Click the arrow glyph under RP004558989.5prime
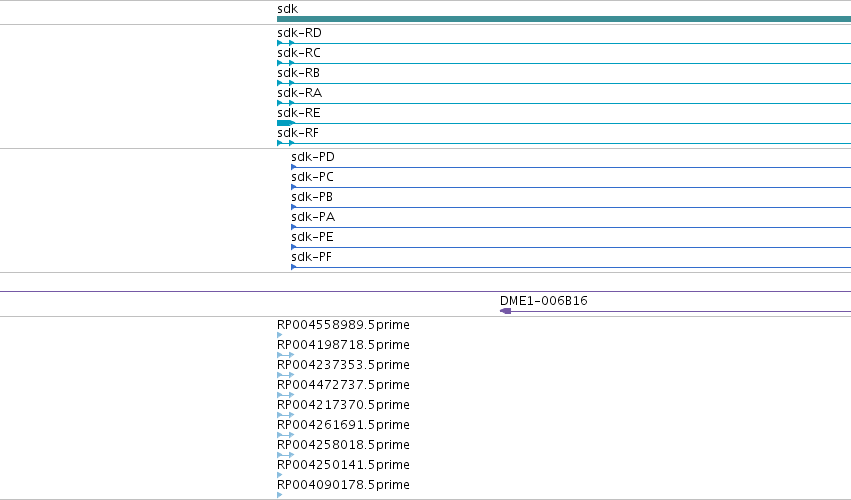The width and height of the screenshot is (851, 500). 280,335
